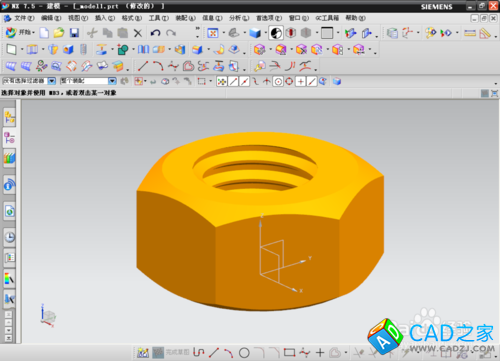Expand the selection filter dropdown
The height and width of the screenshot is (361, 500).
click(52, 81)
